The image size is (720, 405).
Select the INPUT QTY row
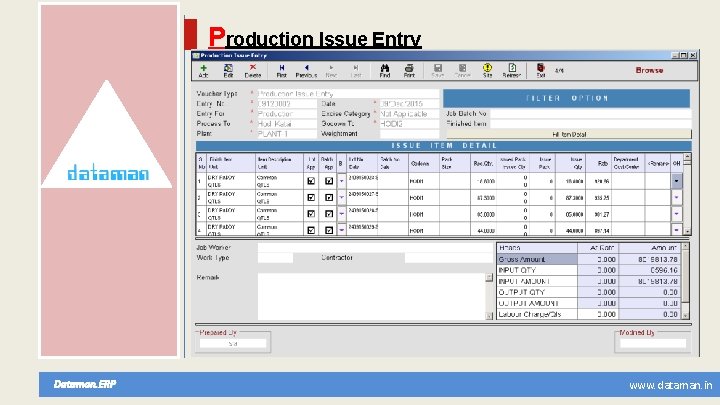(589, 270)
